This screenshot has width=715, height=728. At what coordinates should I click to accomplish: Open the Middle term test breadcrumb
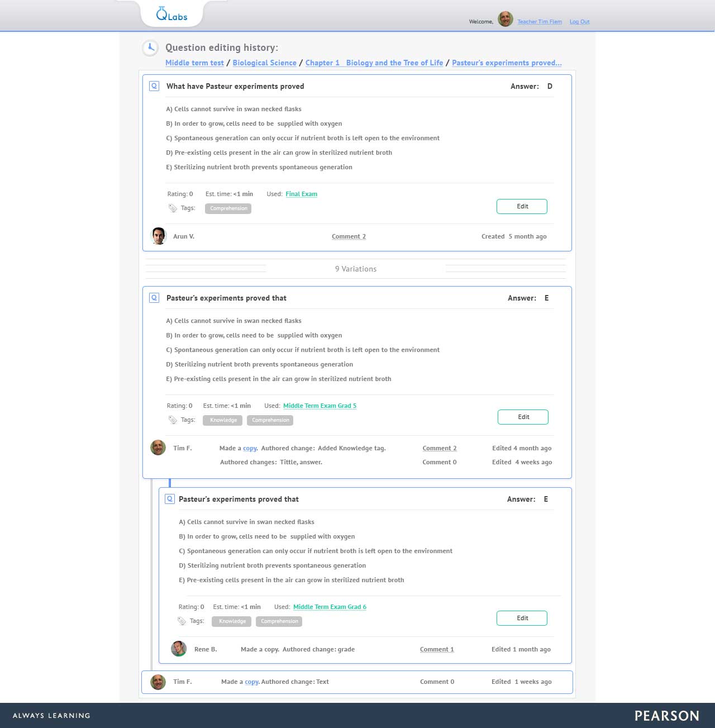point(194,63)
